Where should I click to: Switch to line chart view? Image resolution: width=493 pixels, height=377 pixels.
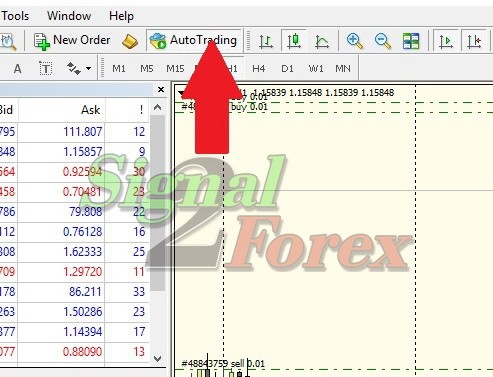(x=322, y=41)
